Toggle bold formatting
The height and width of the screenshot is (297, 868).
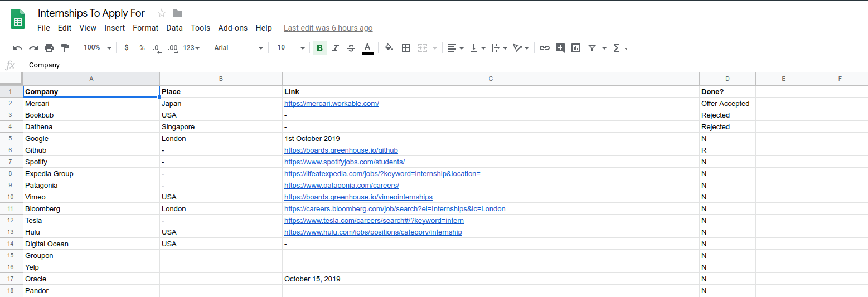click(x=319, y=48)
